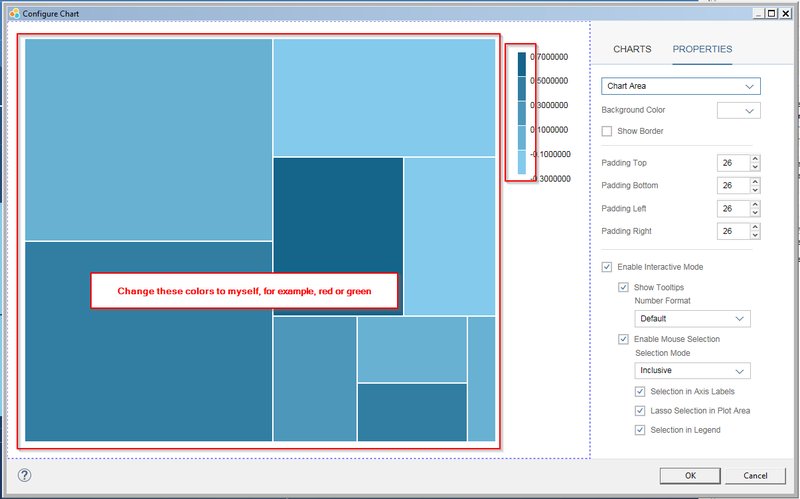Switch to the CHARTS tab
This screenshot has height=499, width=800.
click(x=632, y=49)
